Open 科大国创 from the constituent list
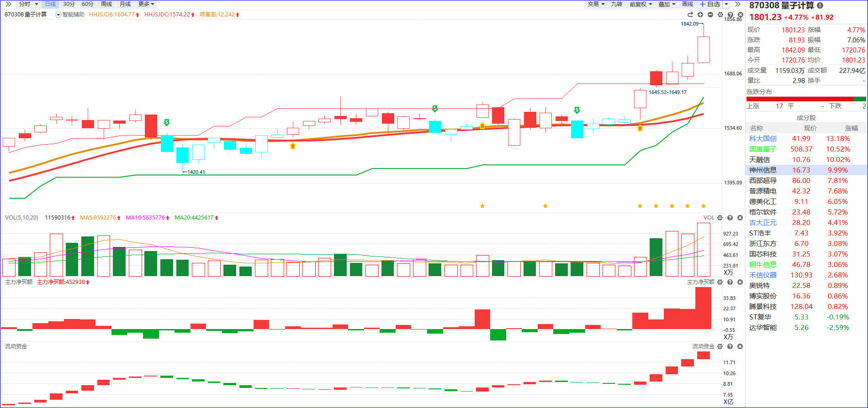868x408 pixels. [762, 139]
